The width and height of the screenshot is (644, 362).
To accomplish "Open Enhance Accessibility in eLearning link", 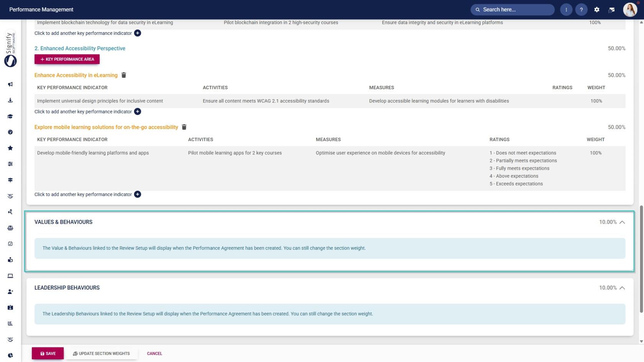I will coord(76,75).
